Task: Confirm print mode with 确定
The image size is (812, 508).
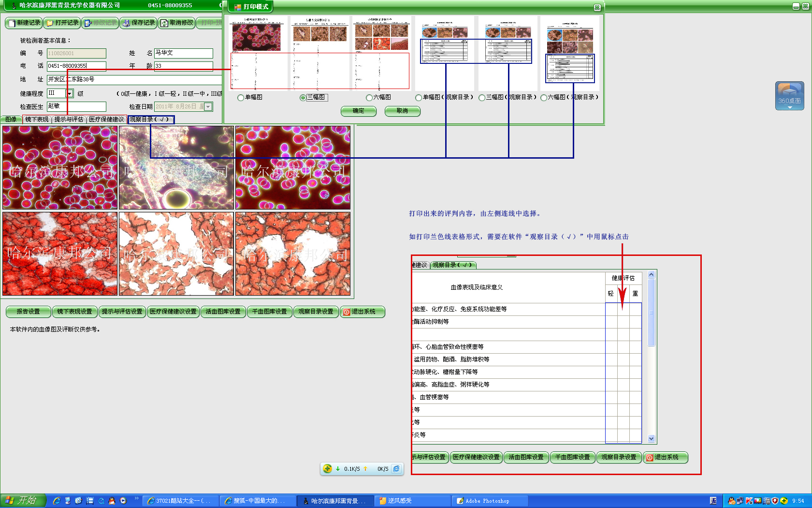Action: [359, 111]
